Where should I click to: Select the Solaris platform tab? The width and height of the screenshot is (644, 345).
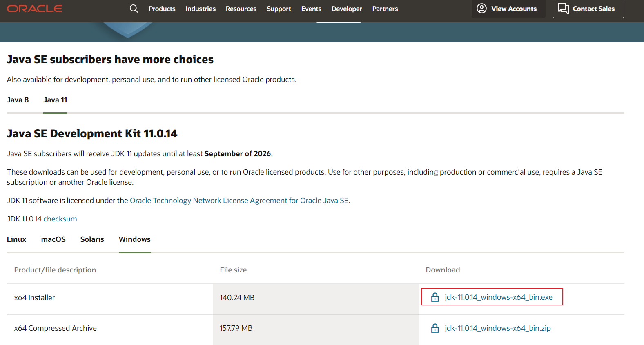tap(92, 239)
